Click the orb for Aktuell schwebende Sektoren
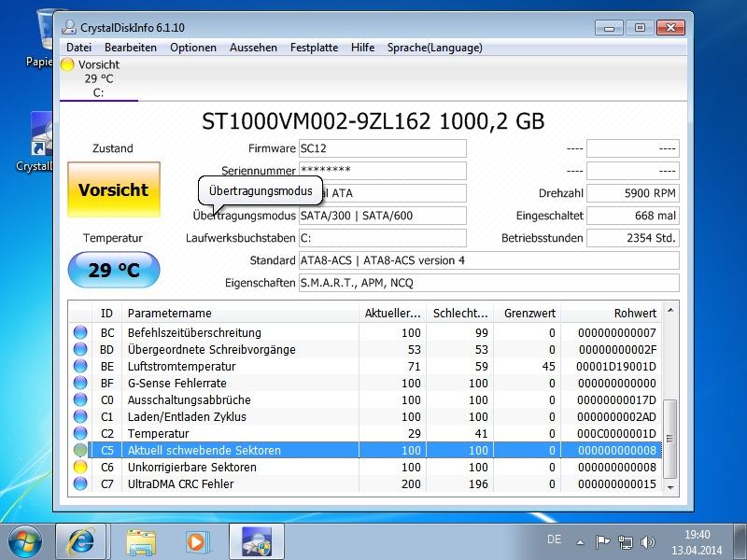The width and height of the screenshot is (747, 560). click(80, 450)
